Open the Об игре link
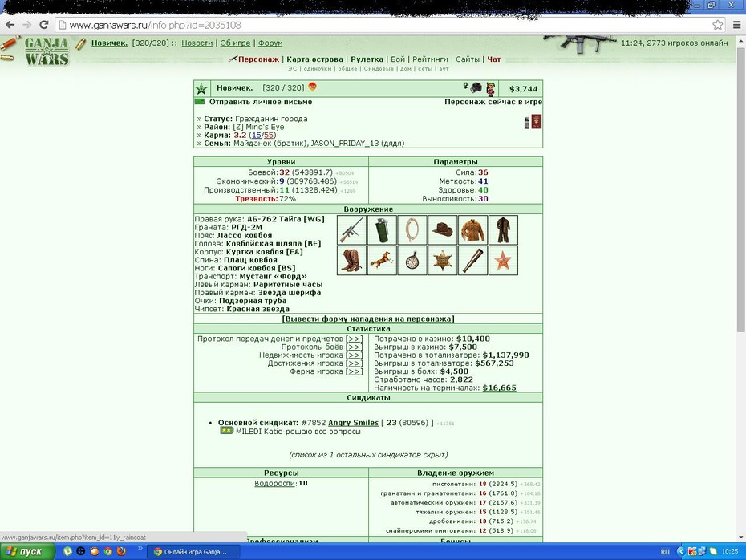Image resolution: width=746 pixels, height=560 pixels. coord(235,43)
